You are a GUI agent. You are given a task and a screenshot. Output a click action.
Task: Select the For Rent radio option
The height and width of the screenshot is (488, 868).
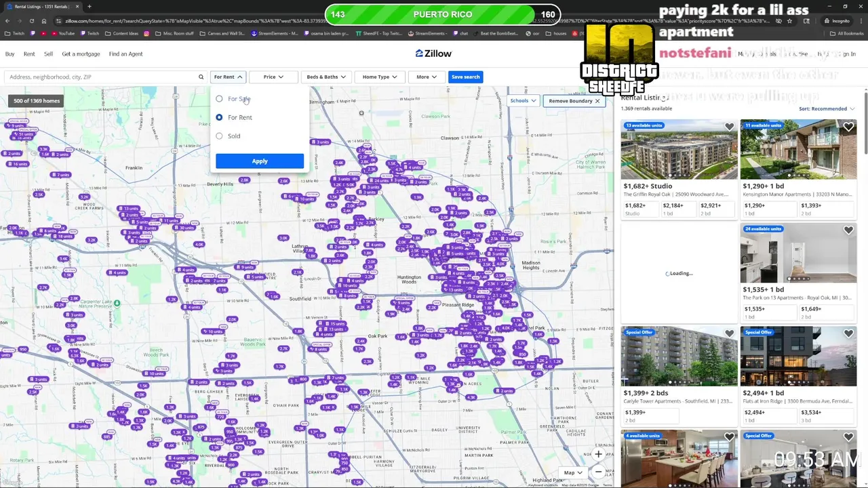click(x=219, y=117)
